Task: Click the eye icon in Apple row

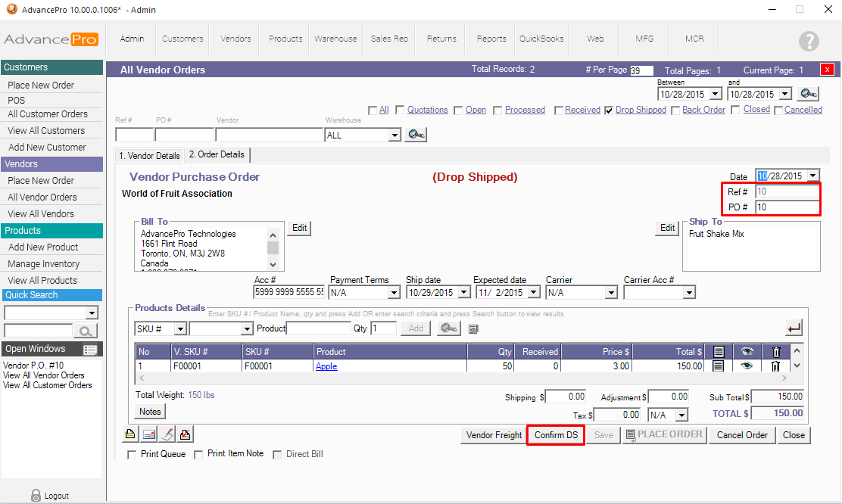Action: point(747,366)
